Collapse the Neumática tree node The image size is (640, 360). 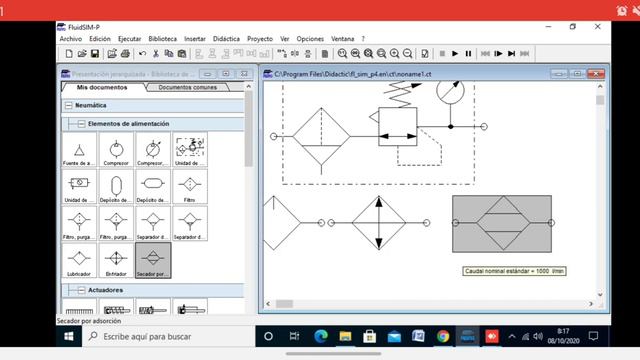69,105
